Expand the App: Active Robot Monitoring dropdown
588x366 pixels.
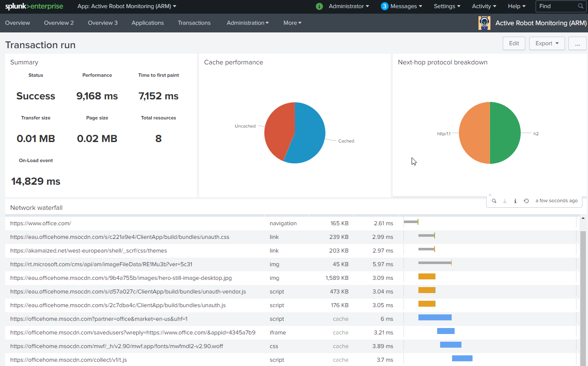coord(127,6)
